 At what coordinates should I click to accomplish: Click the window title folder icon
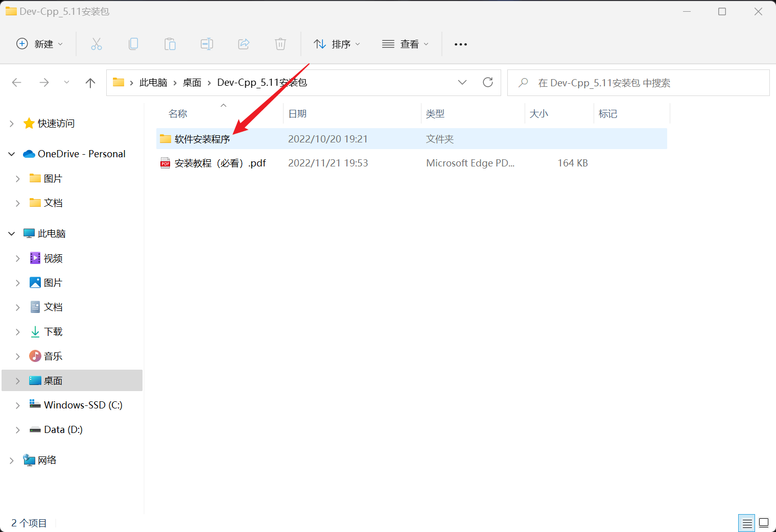point(11,11)
